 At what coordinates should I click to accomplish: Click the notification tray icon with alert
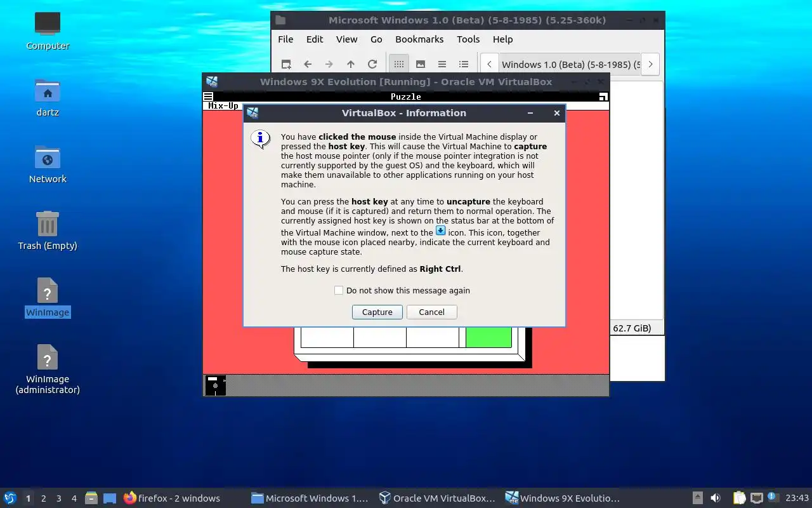[x=773, y=498]
